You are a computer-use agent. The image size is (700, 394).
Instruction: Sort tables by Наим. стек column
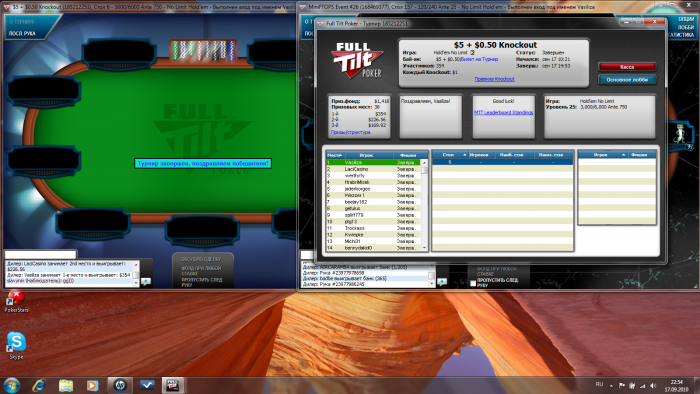click(x=551, y=154)
